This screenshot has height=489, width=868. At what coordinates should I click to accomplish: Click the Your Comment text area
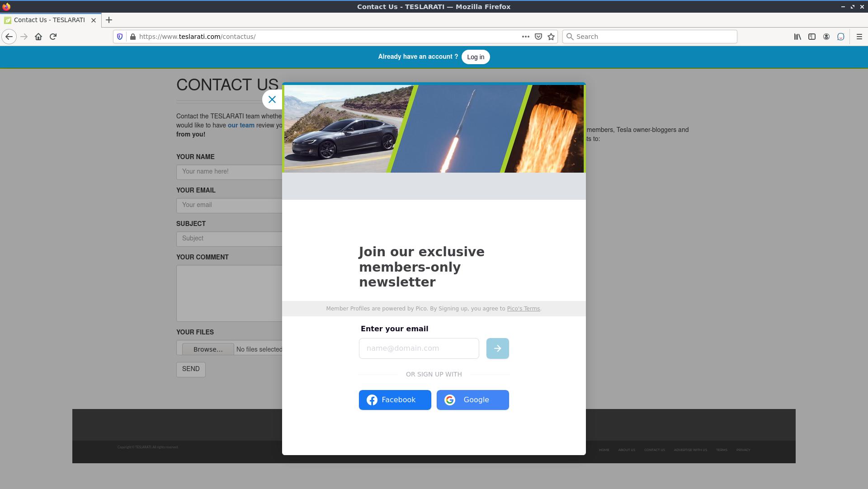[229, 293]
